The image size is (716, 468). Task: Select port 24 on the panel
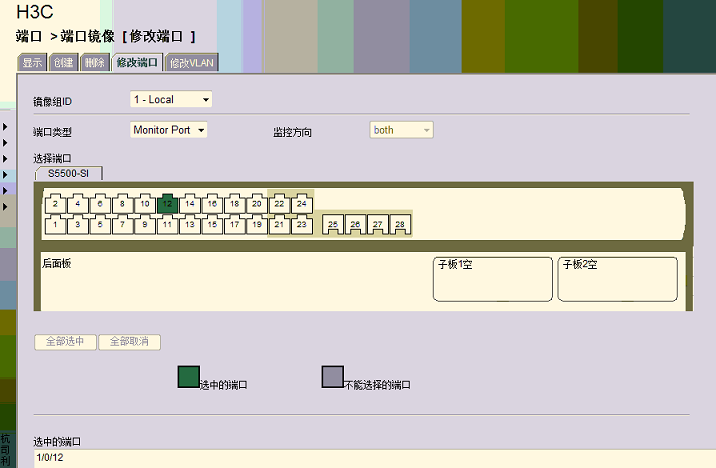point(301,203)
